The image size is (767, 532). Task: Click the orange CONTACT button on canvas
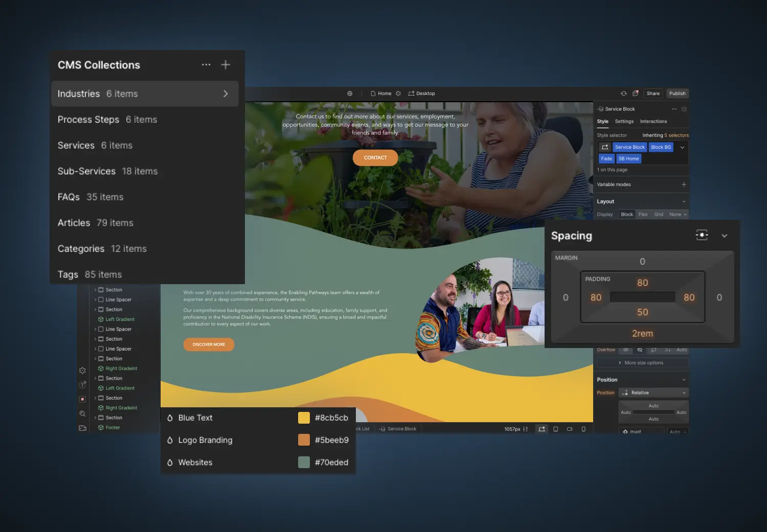tap(375, 157)
